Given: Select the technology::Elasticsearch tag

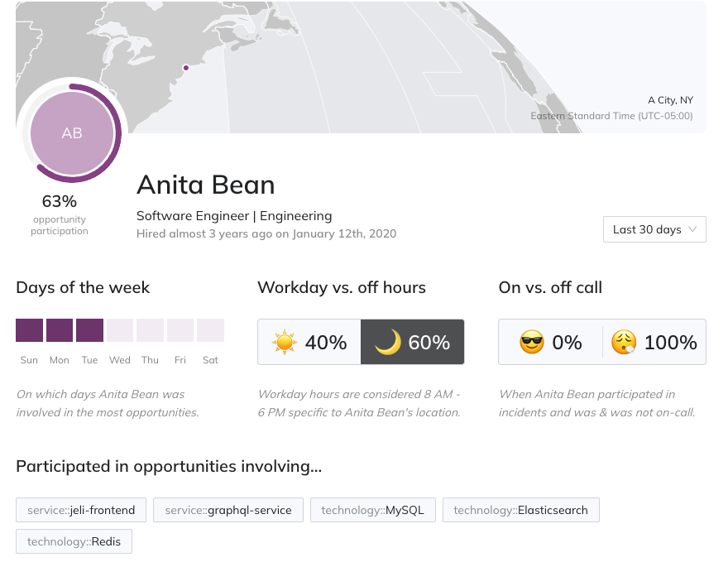Looking at the screenshot, I should pos(520,510).
